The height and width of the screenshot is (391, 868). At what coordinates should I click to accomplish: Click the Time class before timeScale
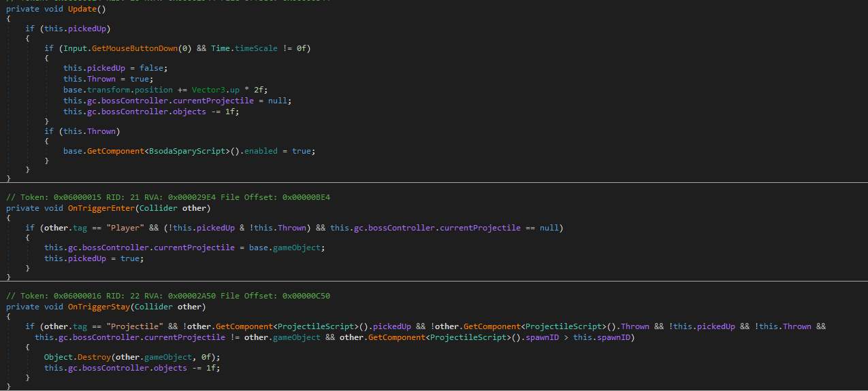pyautogui.click(x=221, y=48)
